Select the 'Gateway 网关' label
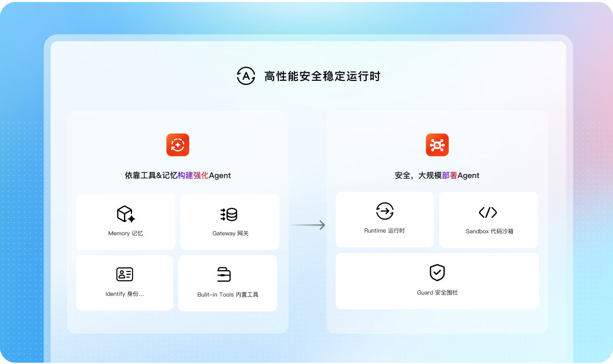613x364 pixels. click(230, 234)
